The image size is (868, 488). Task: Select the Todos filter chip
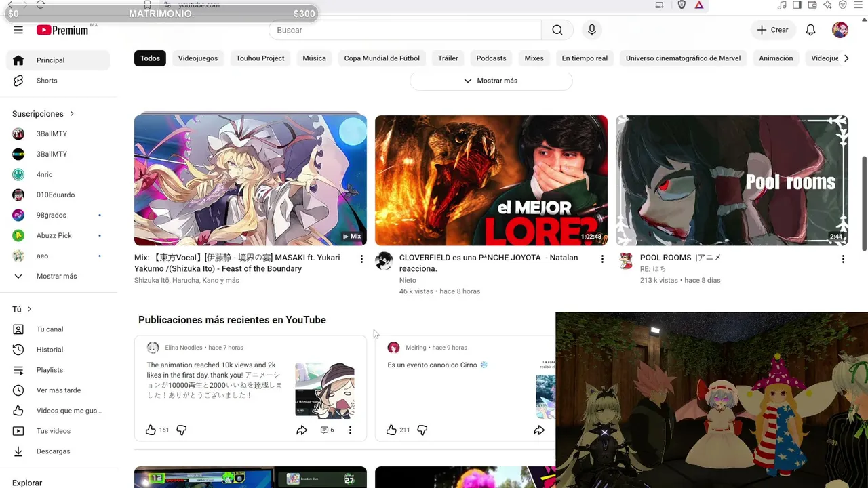point(150,58)
